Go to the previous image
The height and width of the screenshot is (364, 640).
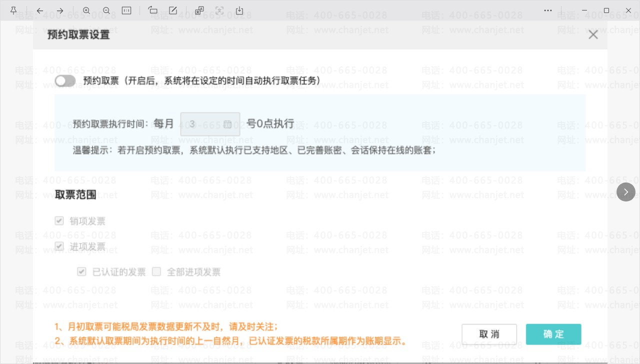coord(40,10)
